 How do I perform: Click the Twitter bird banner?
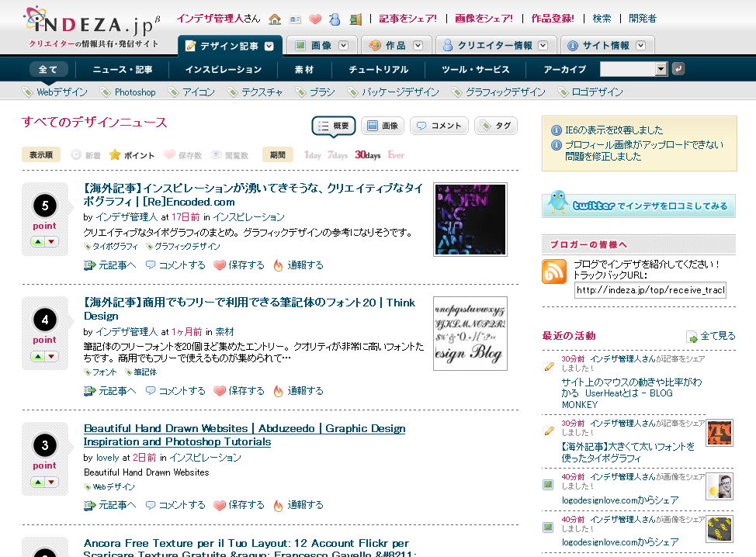(639, 205)
